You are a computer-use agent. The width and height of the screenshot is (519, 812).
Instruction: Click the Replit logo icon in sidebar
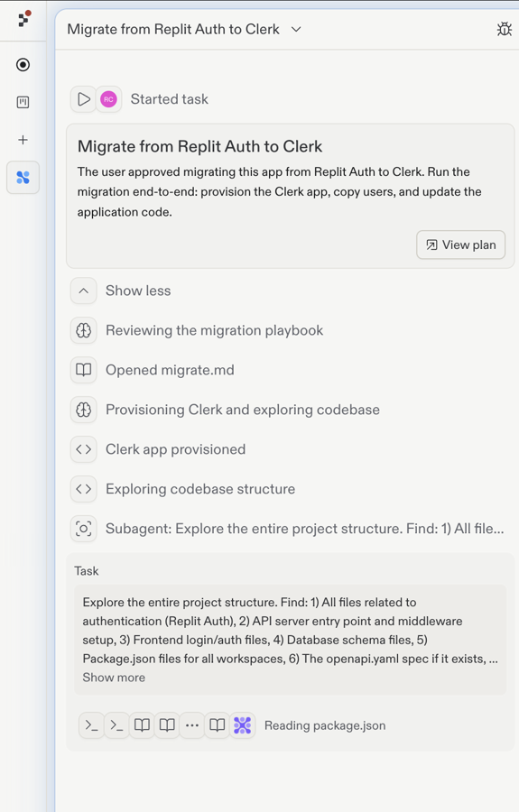(23, 19)
